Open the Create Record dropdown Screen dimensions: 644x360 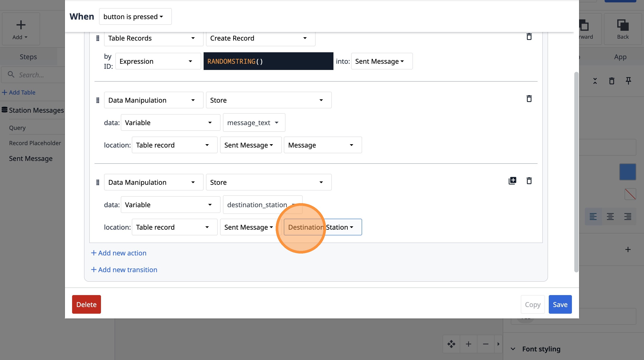[x=260, y=38]
